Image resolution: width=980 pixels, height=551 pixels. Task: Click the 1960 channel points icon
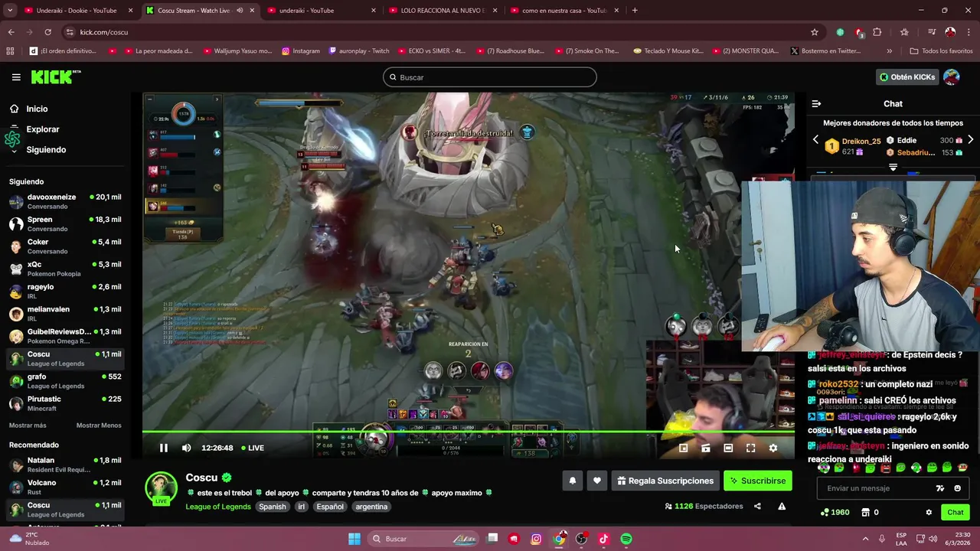tap(835, 512)
